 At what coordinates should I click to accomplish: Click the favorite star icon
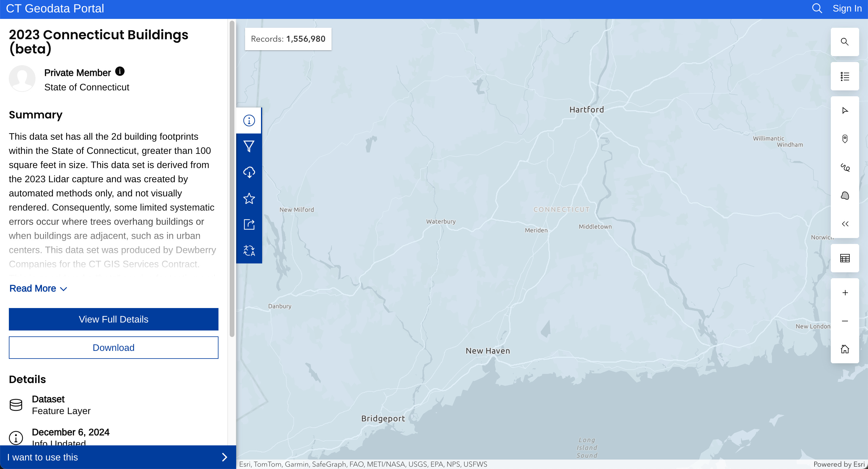[x=249, y=198]
